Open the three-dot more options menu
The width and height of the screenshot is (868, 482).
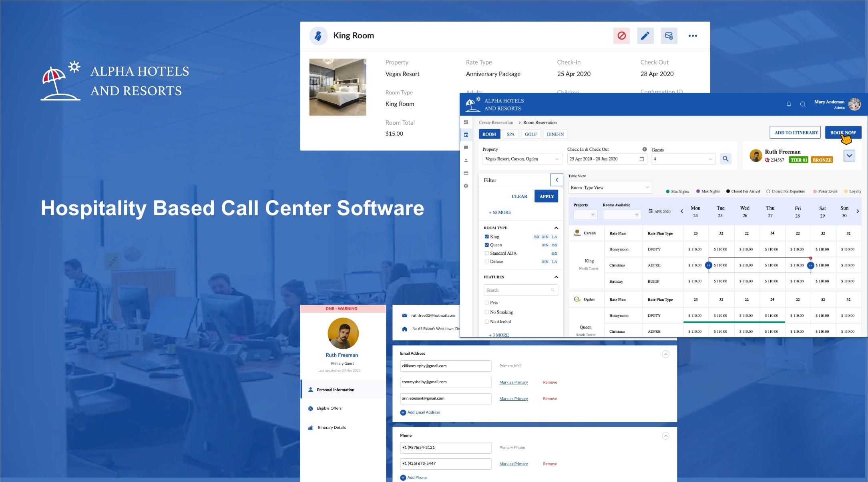(693, 36)
